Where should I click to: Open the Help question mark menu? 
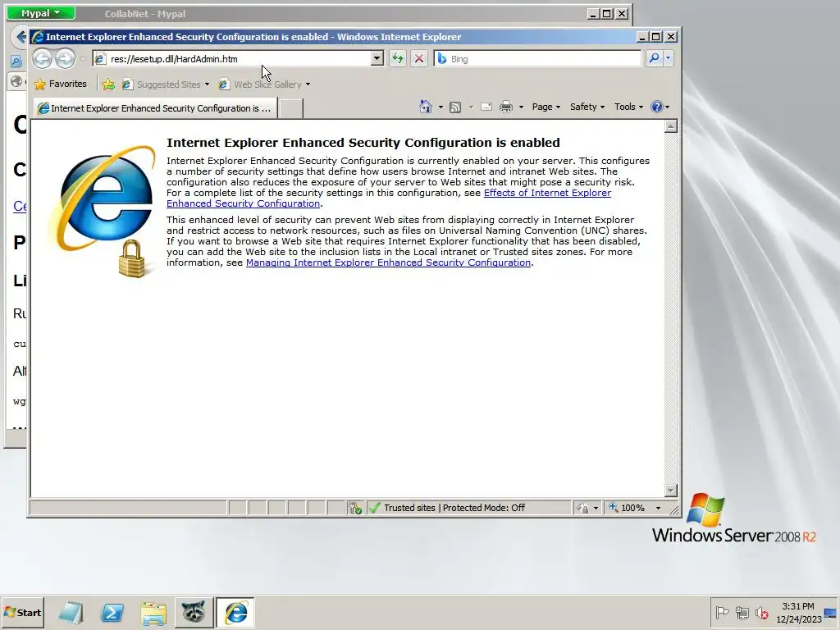click(660, 107)
